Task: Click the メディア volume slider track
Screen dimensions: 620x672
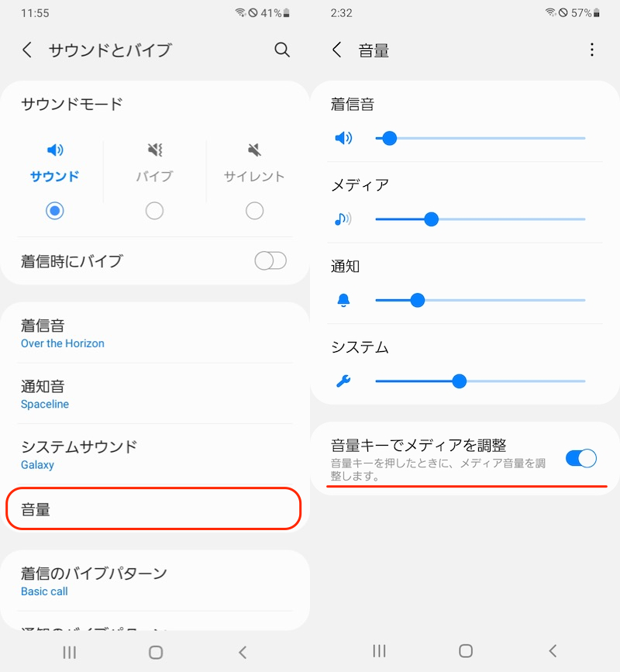Action: click(x=504, y=219)
